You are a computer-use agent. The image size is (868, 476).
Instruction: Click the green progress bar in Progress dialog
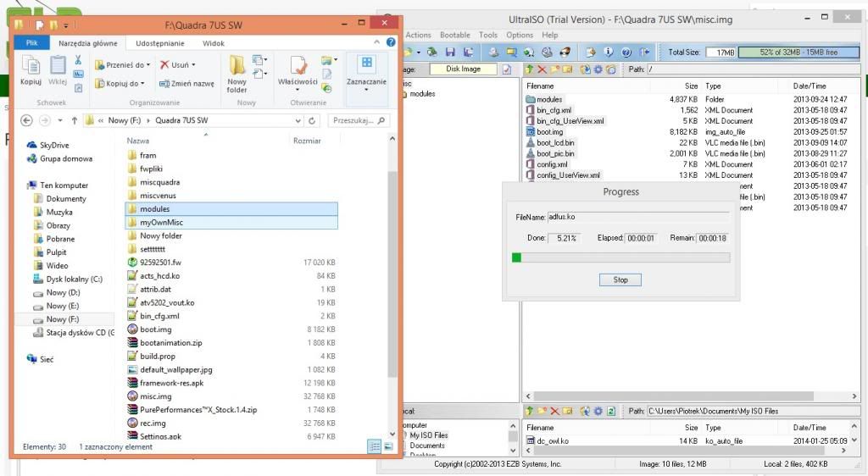pyautogui.click(x=621, y=257)
